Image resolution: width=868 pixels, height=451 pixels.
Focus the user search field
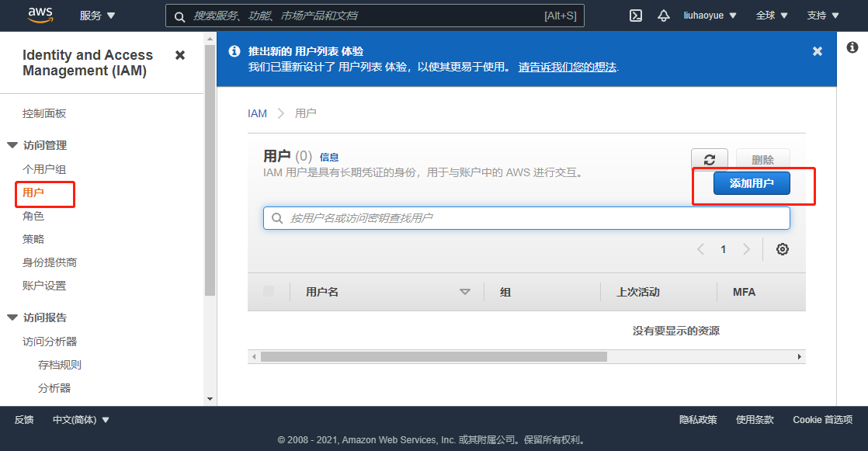tap(526, 218)
